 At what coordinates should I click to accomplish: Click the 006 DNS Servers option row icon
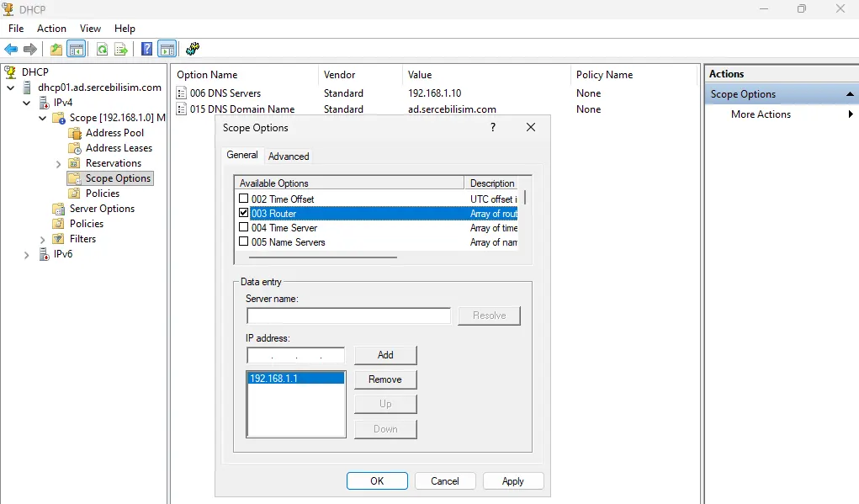(x=182, y=93)
